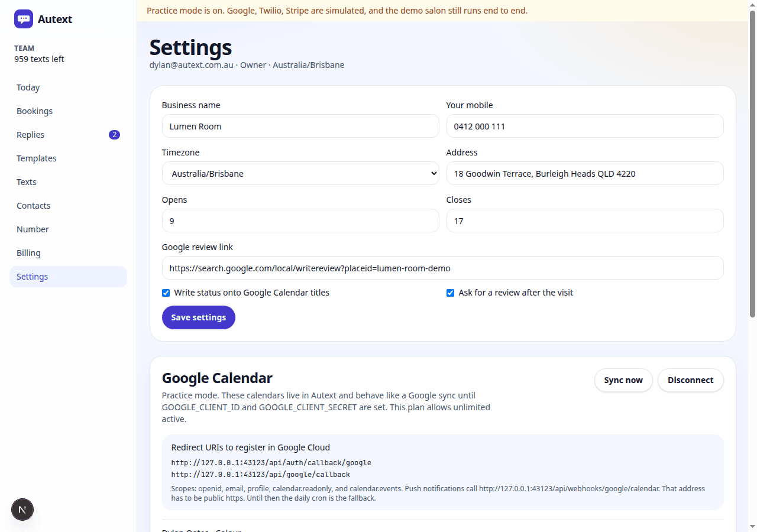Navigate to Templates

click(68, 158)
